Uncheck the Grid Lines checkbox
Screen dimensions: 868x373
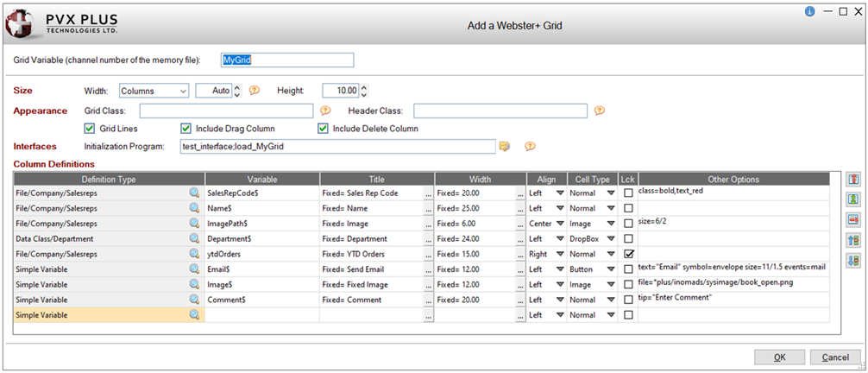(x=90, y=129)
